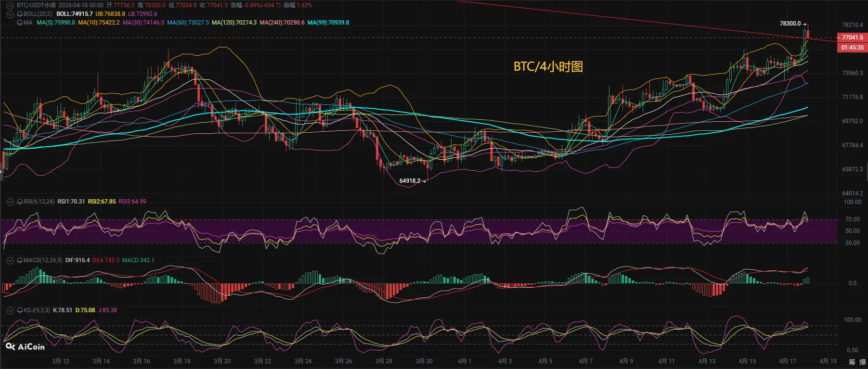Image resolution: width=868 pixels, height=369 pixels.
Task: Open KDJ(9,3,3) indicator settings label
Action: pos(37,310)
